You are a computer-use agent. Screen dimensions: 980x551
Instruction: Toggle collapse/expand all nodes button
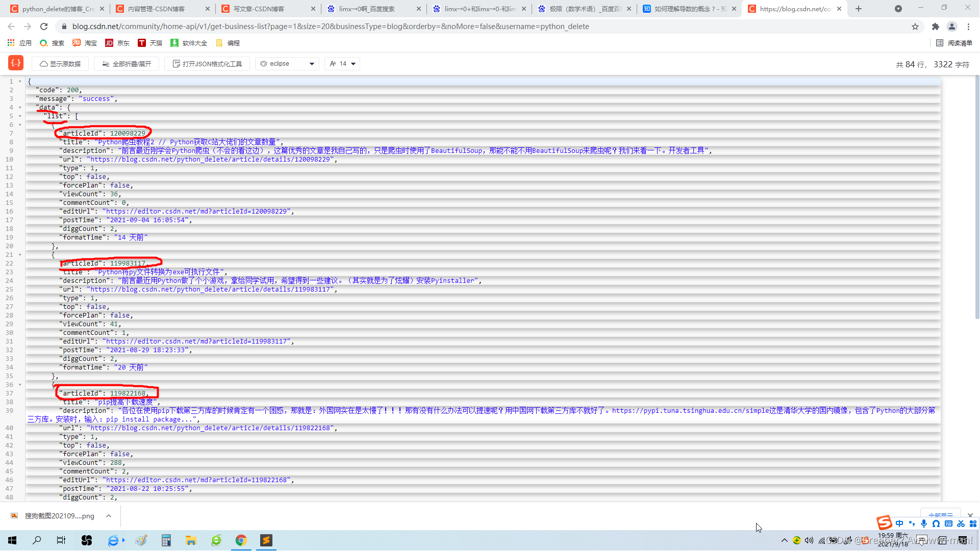point(127,64)
